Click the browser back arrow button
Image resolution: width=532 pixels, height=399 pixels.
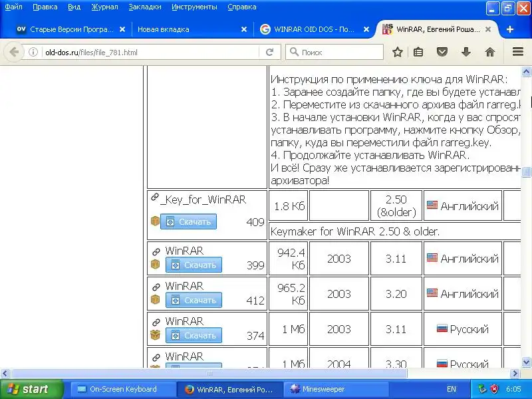[14, 53]
